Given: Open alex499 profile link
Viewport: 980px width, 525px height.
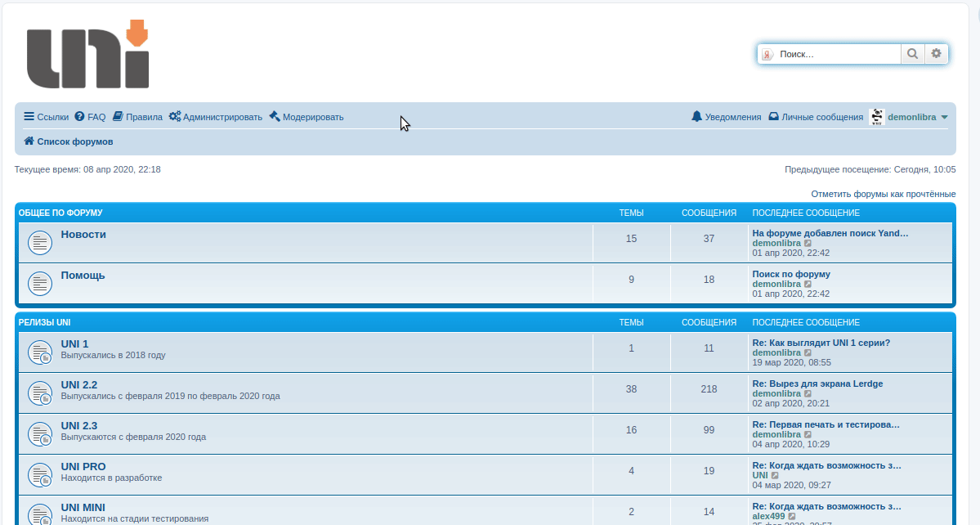Looking at the screenshot, I should coord(769,517).
